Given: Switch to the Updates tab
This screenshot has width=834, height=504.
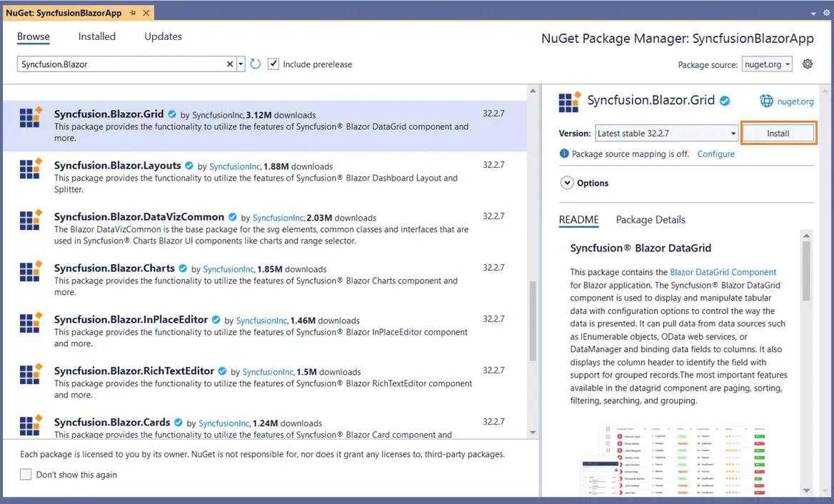Looking at the screenshot, I should [162, 36].
